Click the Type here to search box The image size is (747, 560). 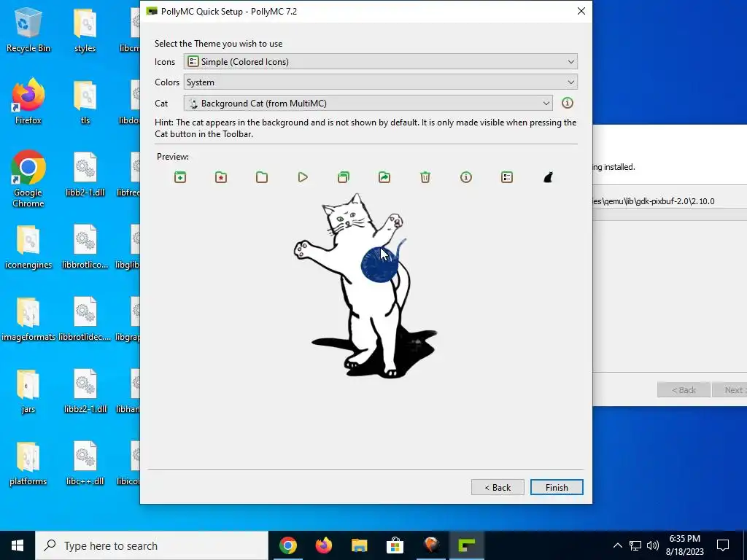(152, 545)
